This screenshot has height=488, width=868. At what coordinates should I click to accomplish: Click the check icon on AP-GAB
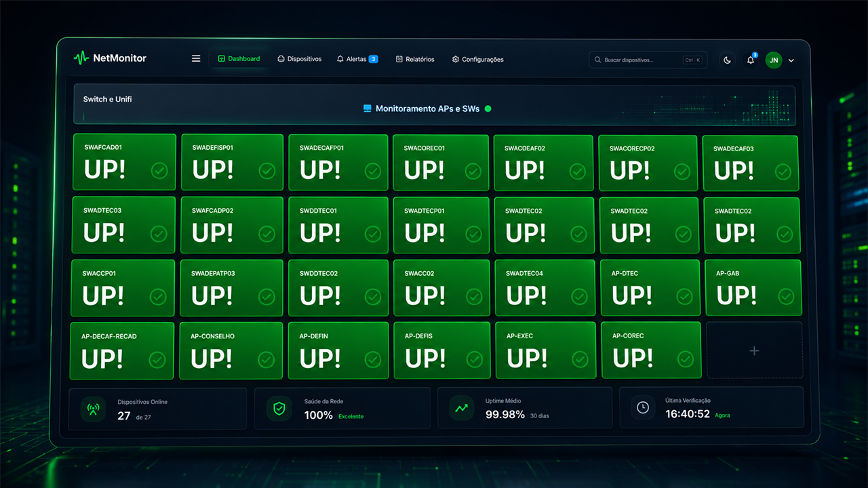[x=786, y=296]
